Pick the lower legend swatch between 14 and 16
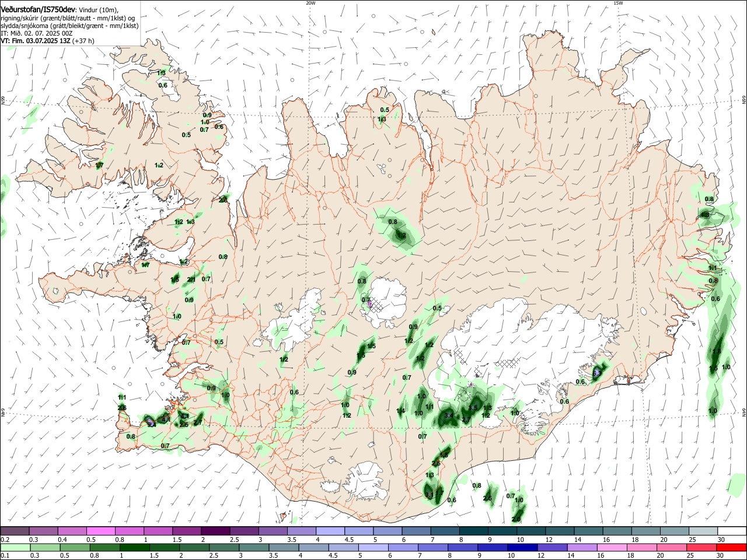This screenshot has height=560, width=747. point(581,547)
